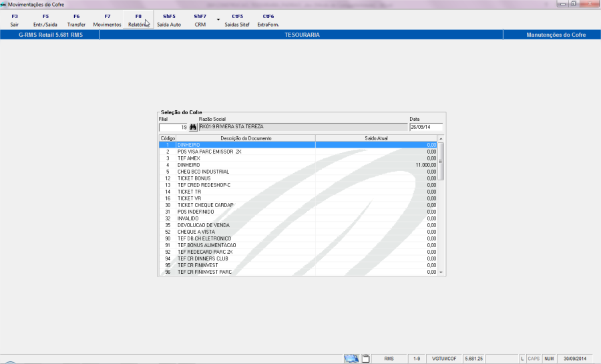Select row TEF BONUS ALIMENTACAO
The height and width of the screenshot is (364, 601).
(298, 245)
